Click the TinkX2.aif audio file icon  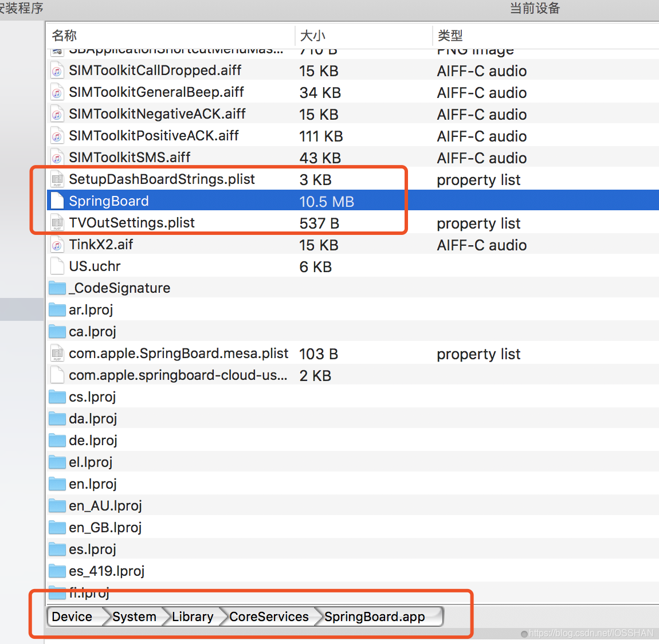coord(57,245)
